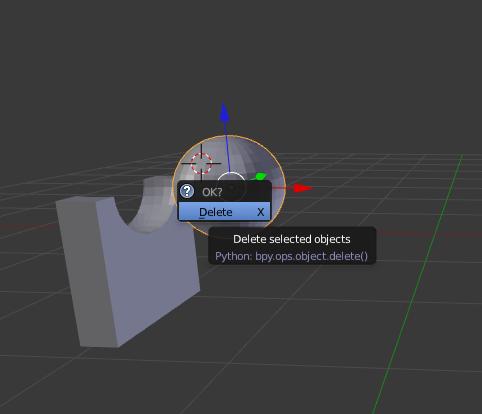
Task: Grab the green Y-axis manipulator handle
Action: [x=260, y=176]
